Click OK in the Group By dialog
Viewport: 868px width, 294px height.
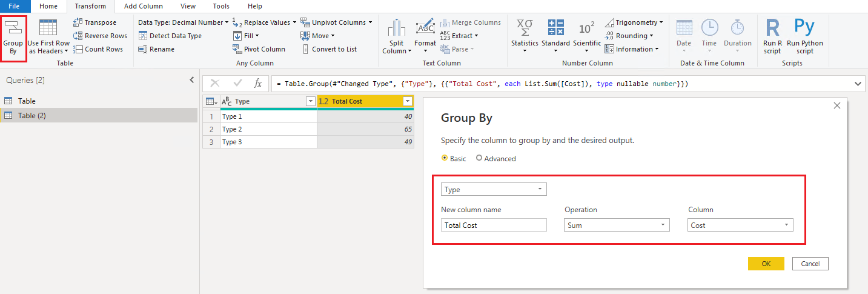[x=766, y=264]
